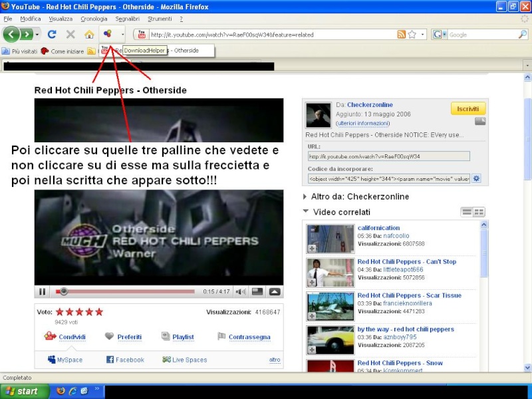Focus the Google search box

(x=483, y=35)
